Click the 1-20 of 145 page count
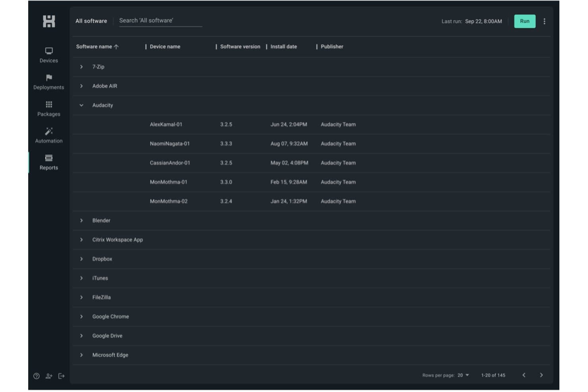 click(493, 375)
